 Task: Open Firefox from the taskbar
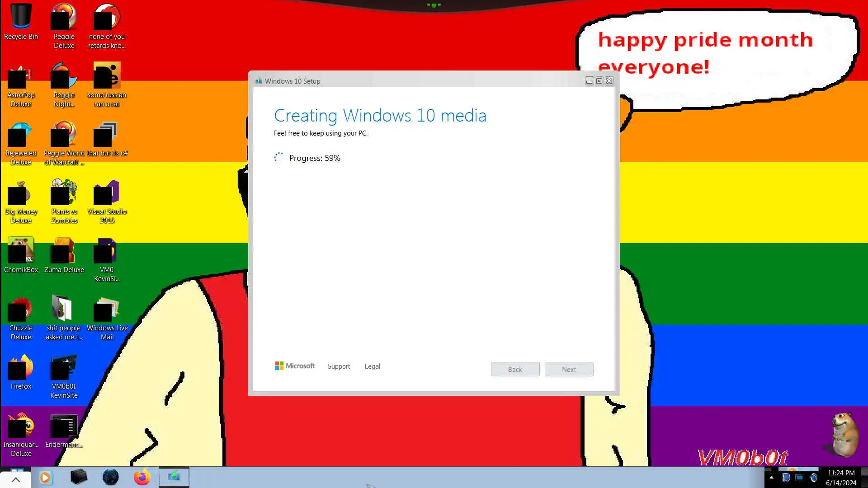pos(142,477)
